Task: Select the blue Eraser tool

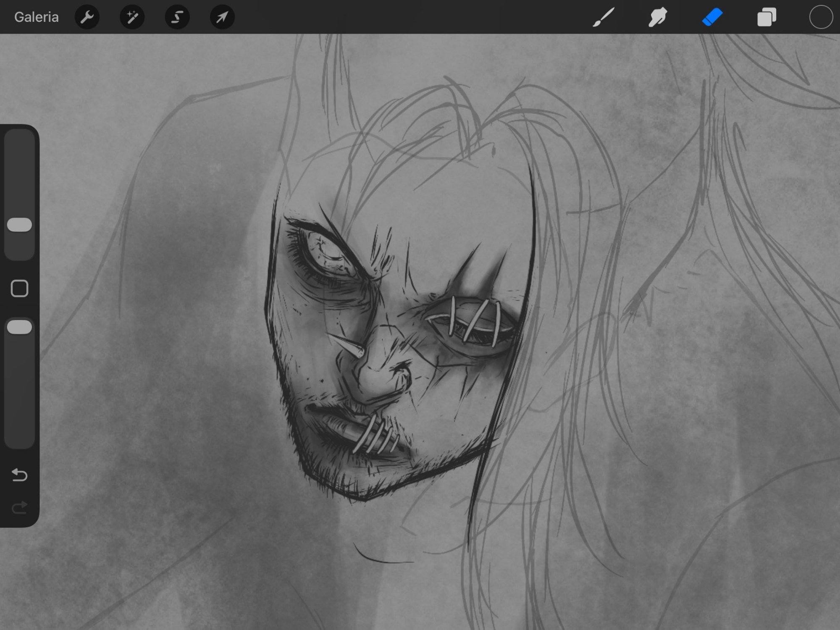Action: (x=712, y=17)
